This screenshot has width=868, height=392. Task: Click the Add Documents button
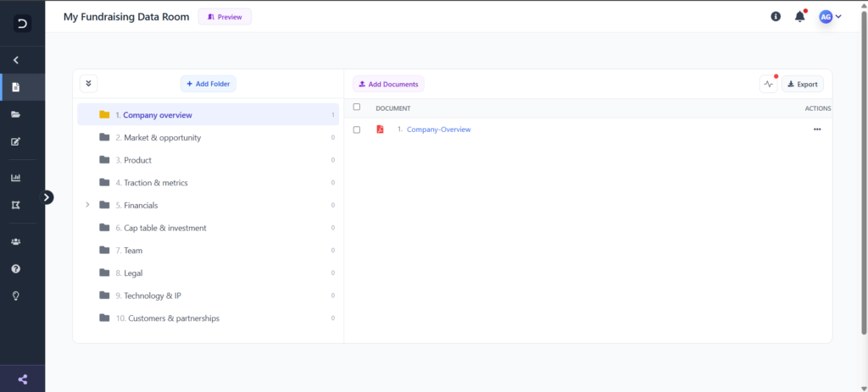coord(388,84)
